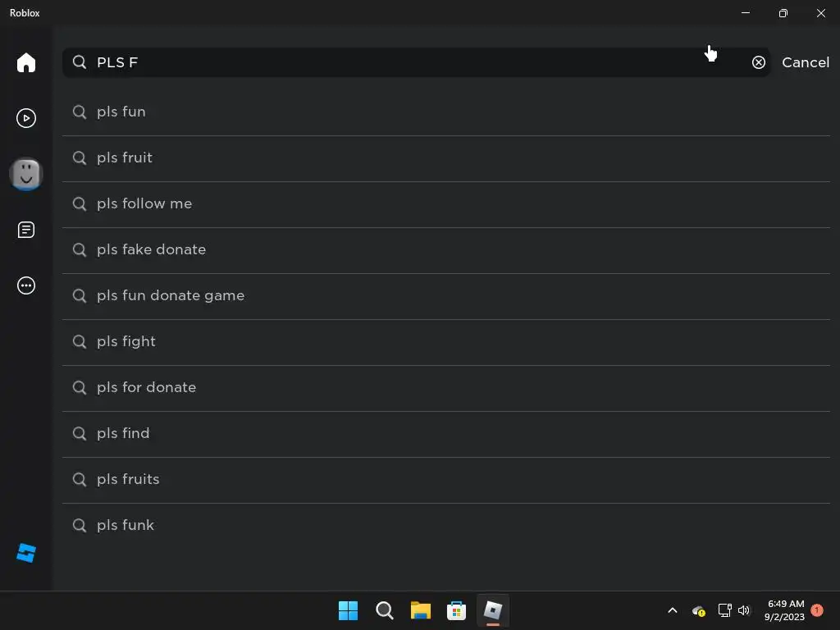Choose the 'pls fruits' suggestion

pos(446,480)
